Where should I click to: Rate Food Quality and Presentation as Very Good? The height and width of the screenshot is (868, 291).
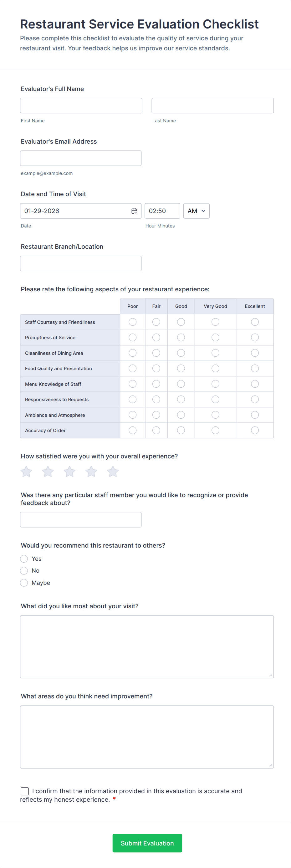pos(215,368)
